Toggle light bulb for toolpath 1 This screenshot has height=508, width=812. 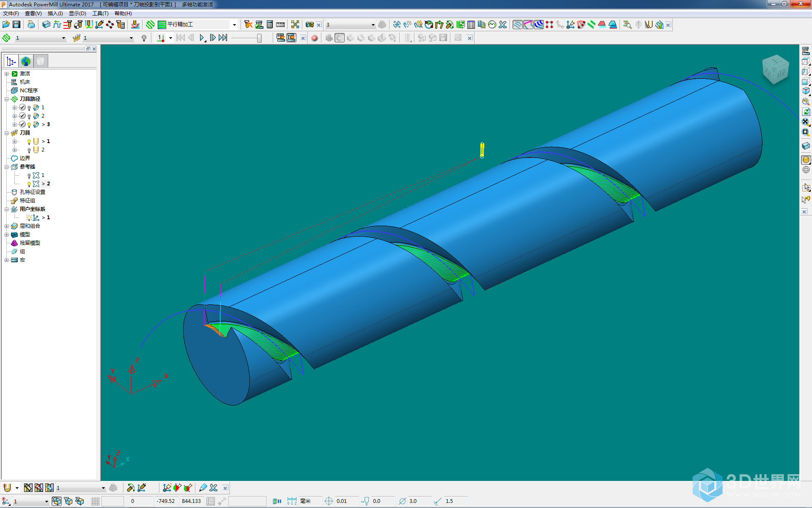29,108
